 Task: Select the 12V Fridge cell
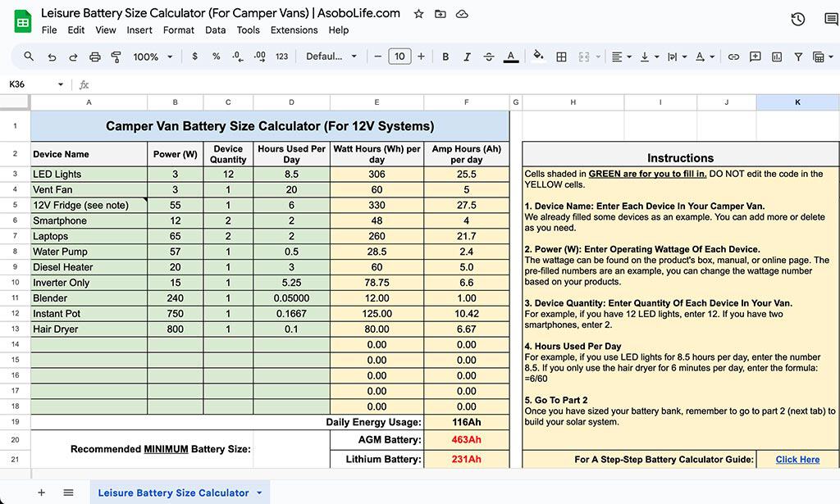click(89, 205)
